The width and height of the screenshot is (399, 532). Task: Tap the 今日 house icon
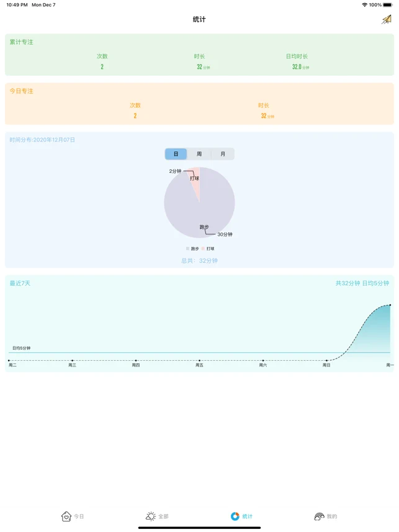click(x=66, y=516)
